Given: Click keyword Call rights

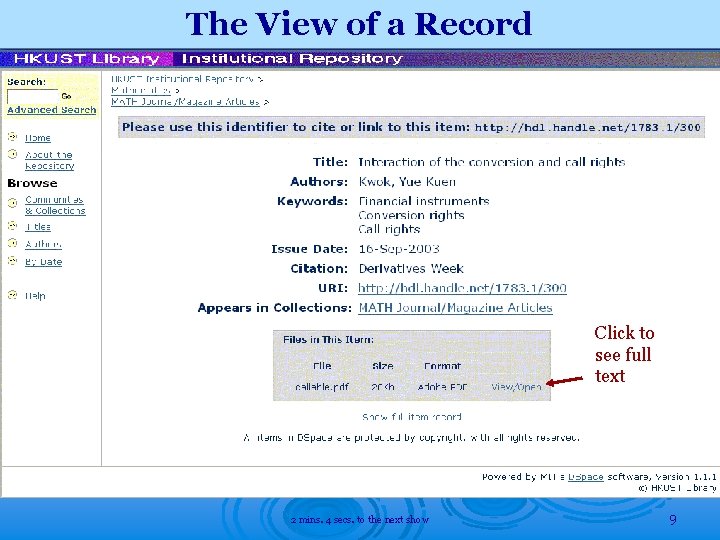Looking at the screenshot, I should [x=389, y=229].
